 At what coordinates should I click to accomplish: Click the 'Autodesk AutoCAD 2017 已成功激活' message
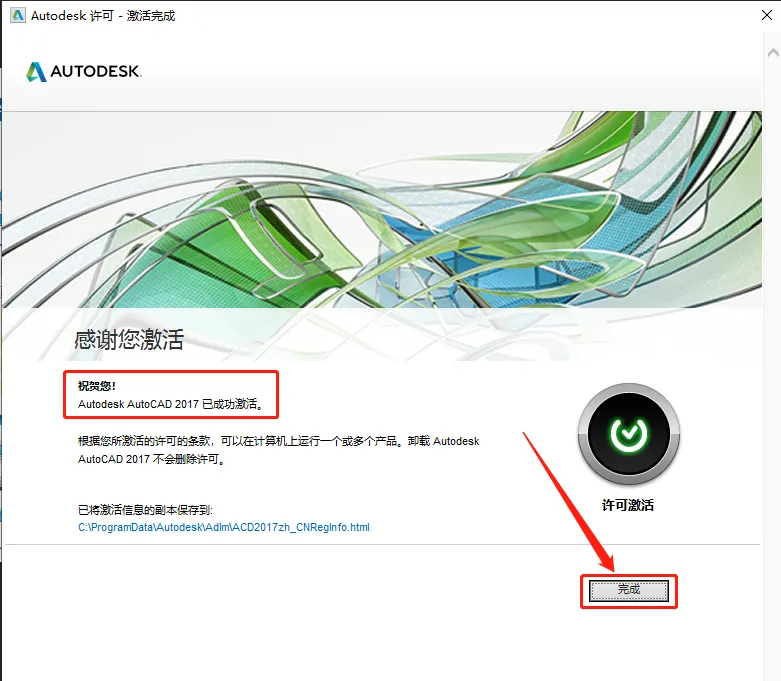(x=170, y=404)
